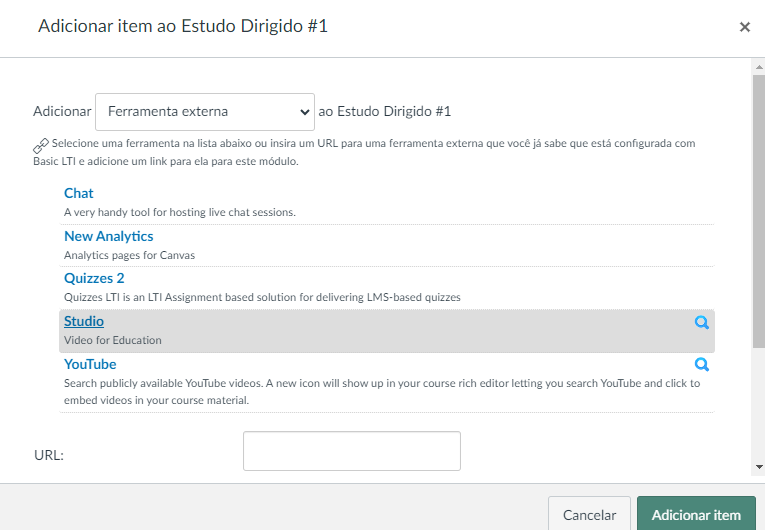Click the chain link icon beside instructions

coord(41,145)
